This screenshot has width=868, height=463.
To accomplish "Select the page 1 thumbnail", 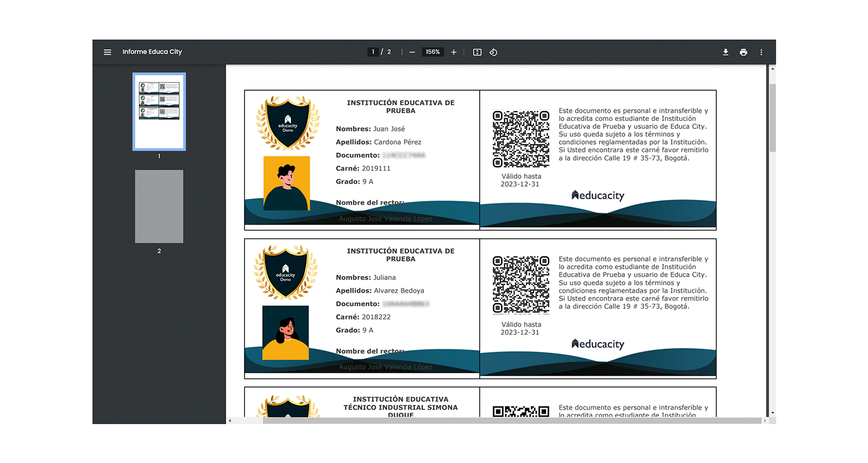I will click(159, 111).
